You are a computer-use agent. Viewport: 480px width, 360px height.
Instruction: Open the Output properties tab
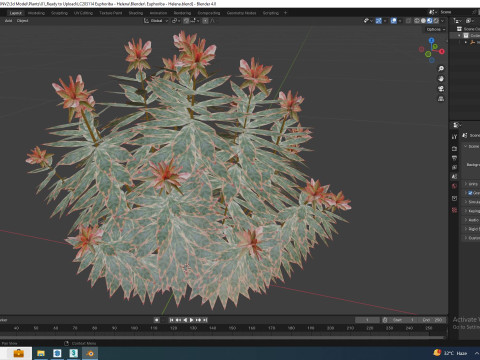(x=454, y=158)
